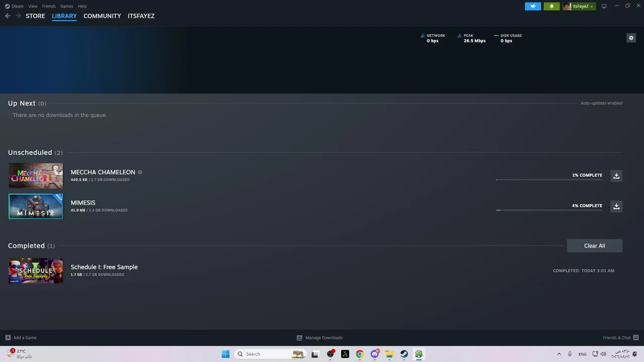The height and width of the screenshot is (362, 644).
Task: Click the Schedule I game thumbnail
Action: point(36,270)
